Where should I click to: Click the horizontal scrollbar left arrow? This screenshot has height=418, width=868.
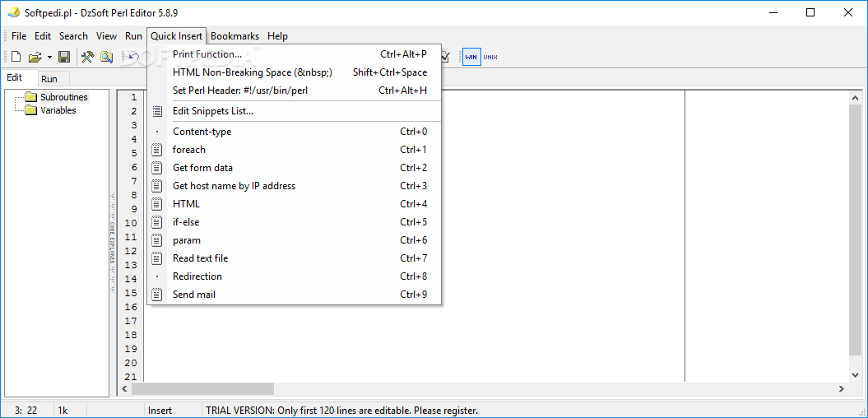(124, 389)
